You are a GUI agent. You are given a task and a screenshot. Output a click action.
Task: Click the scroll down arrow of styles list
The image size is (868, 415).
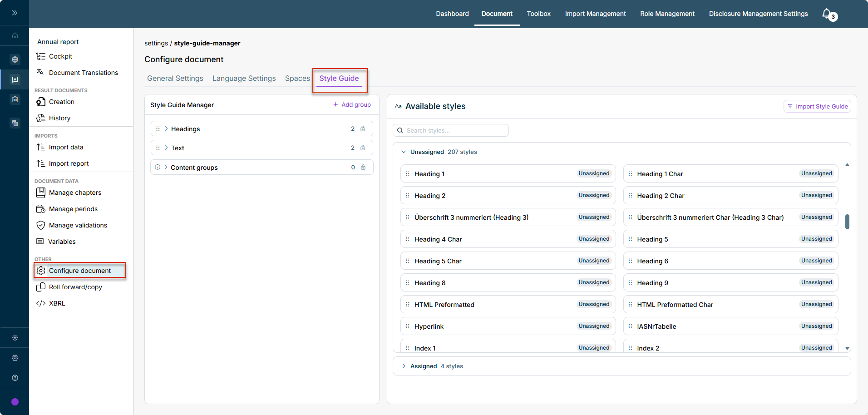click(847, 348)
